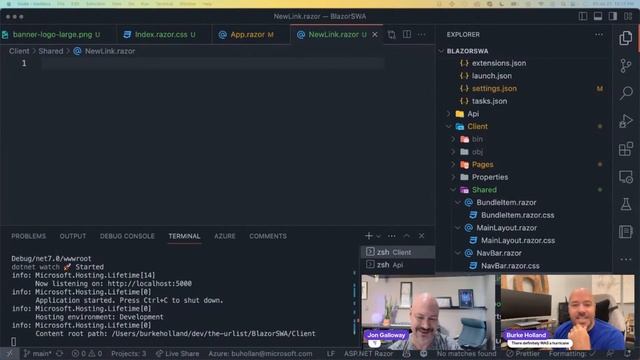640x360 pixels.
Task: Open the Explorer view in activity bar
Action: pyautogui.click(x=625, y=38)
